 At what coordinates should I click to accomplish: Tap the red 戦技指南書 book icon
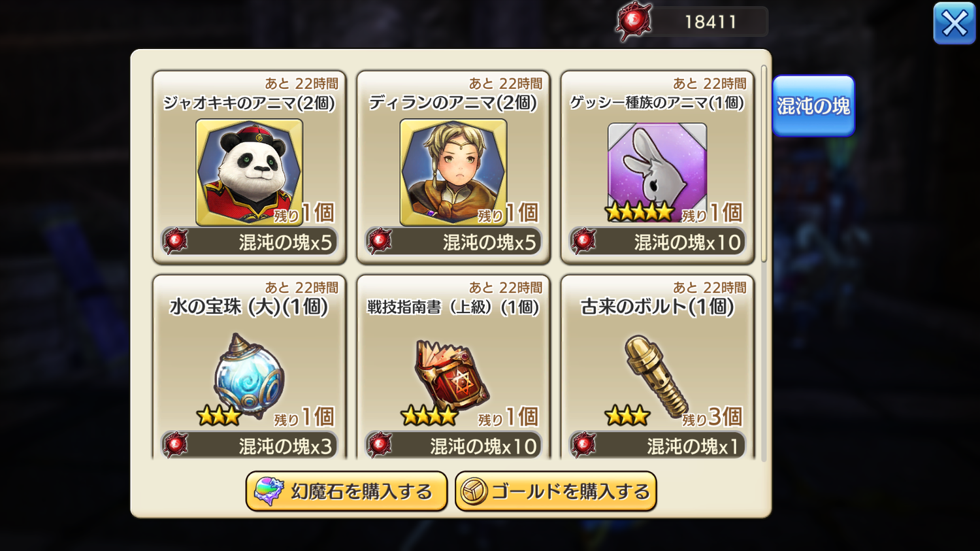click(x=453, y=376)
